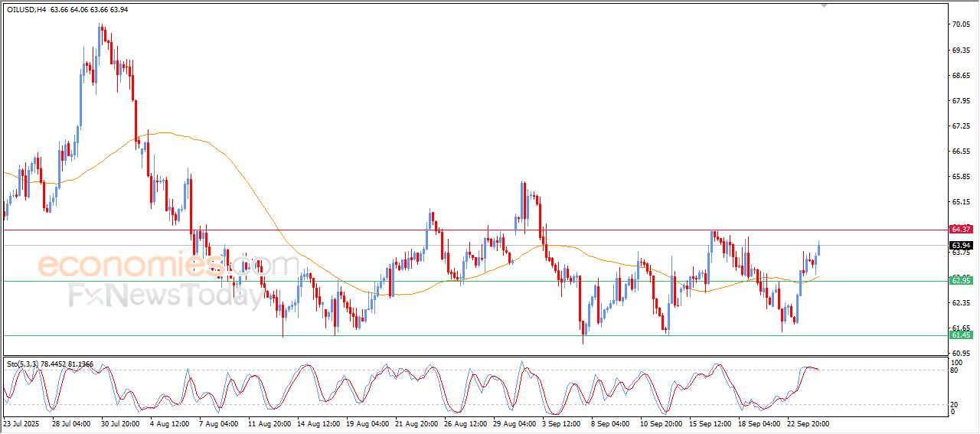Click the 14 Aug 12:00 time label

point(318,423)
